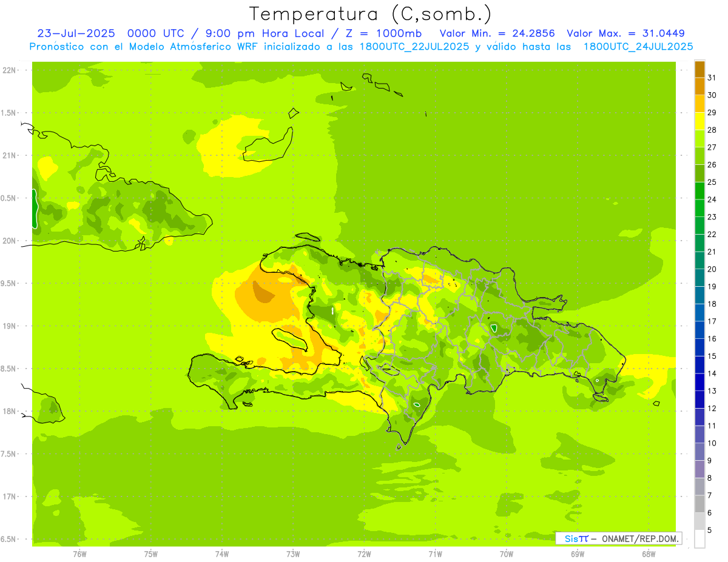Click the '76W' longitude label

coord(79,554)
